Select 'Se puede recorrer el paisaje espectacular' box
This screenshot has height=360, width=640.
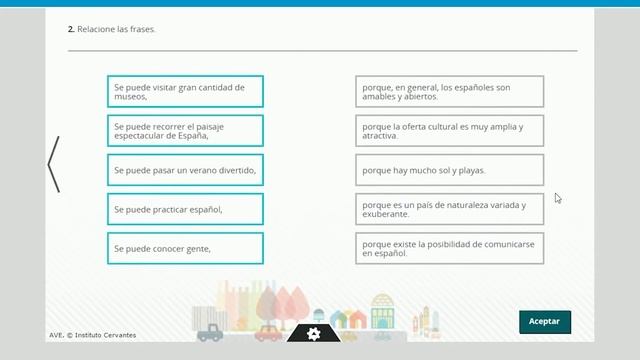click(x=185, y=131)
